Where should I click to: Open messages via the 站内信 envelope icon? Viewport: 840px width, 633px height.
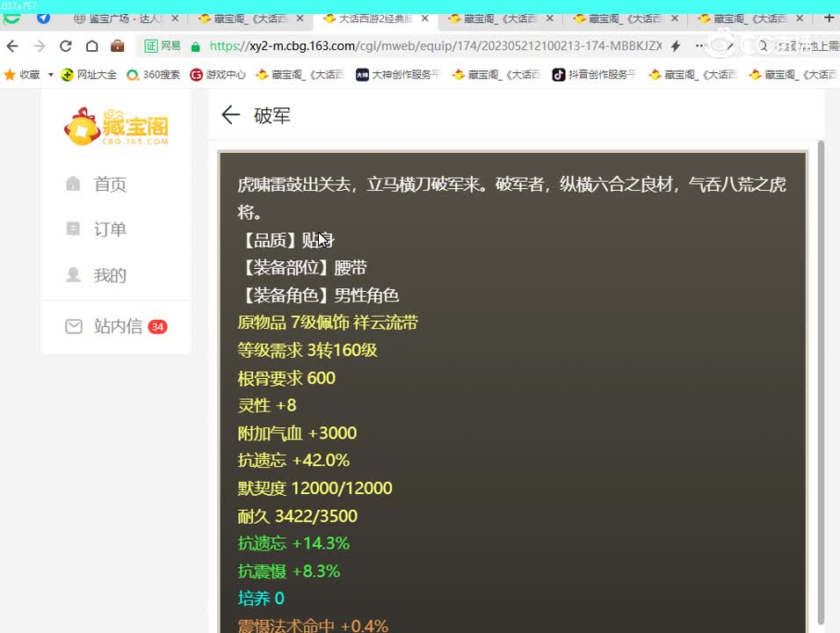point(74,326)
